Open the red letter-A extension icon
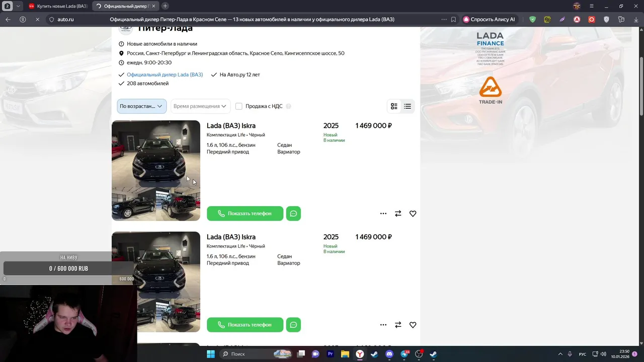 pyautogui.click(x=577, y=20)
